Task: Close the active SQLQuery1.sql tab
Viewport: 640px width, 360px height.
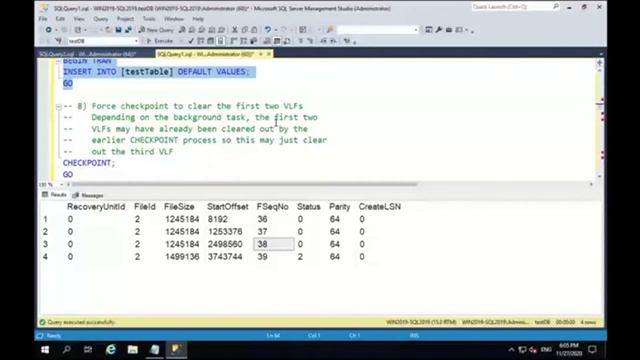Action: click(269, 54)
